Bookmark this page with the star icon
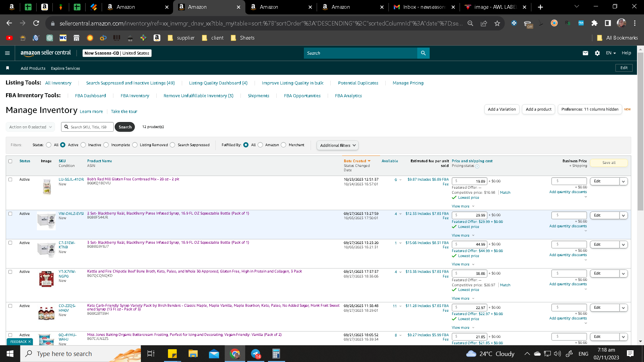 click(497, 23)
